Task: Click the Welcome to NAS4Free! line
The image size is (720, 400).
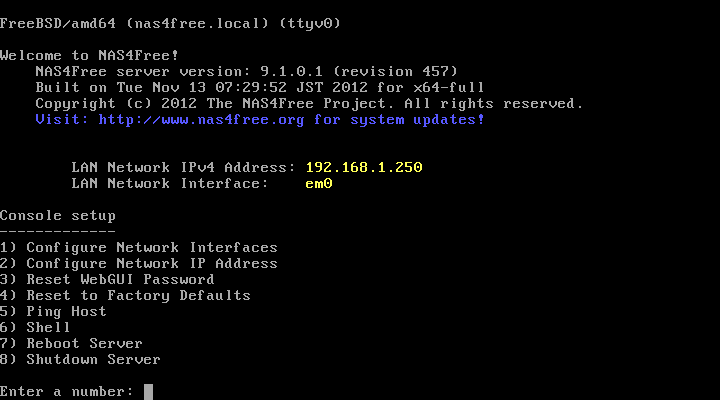Action: point(89,56)
